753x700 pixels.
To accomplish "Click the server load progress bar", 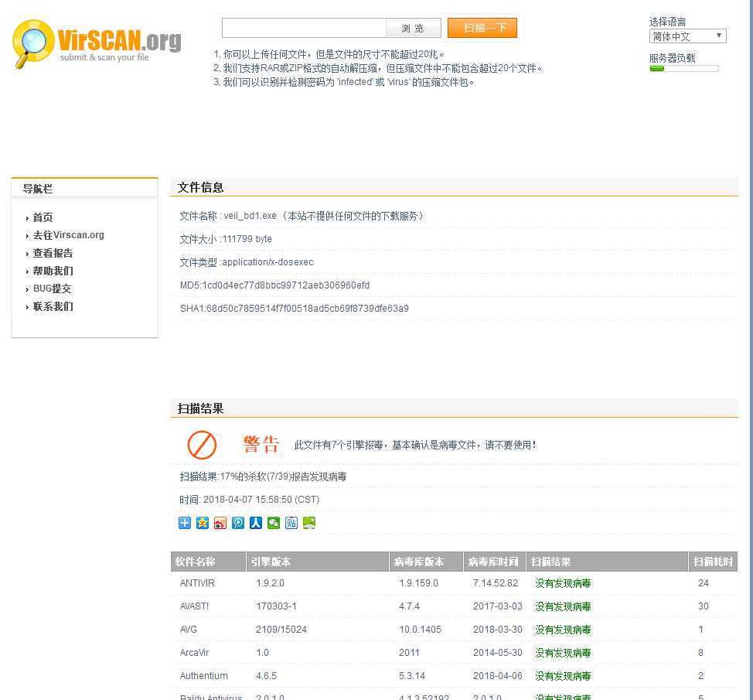I will (x=684, y=69).
